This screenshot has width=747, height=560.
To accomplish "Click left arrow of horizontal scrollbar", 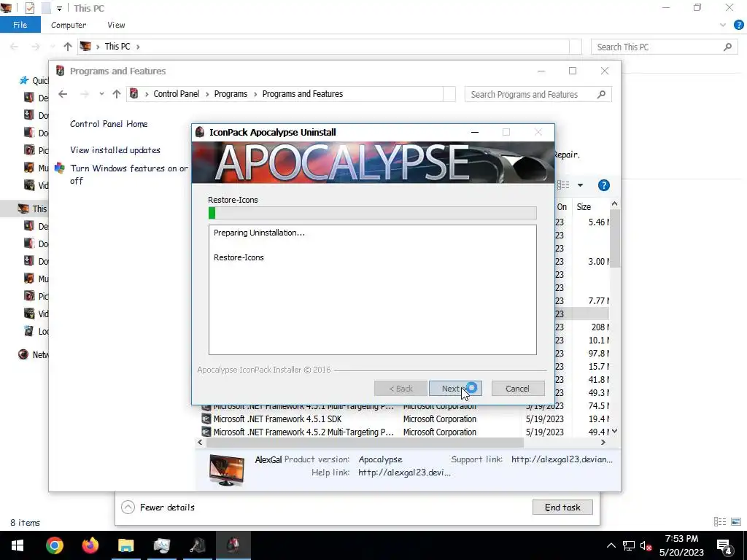I will click(x=200, y=443).
